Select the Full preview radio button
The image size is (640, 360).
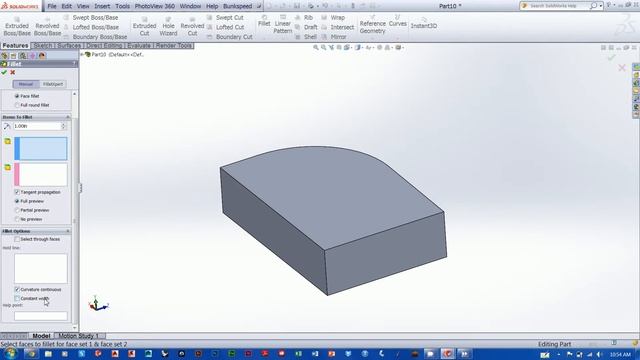click(17, 201)
